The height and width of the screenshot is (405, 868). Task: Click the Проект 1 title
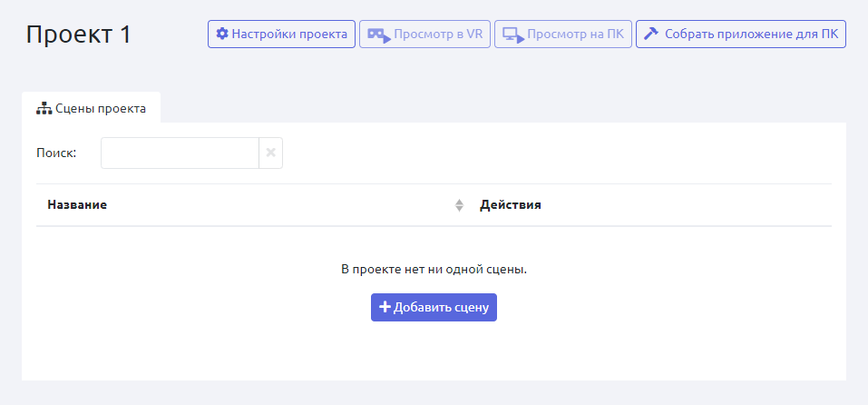click(x=79, y=35)
